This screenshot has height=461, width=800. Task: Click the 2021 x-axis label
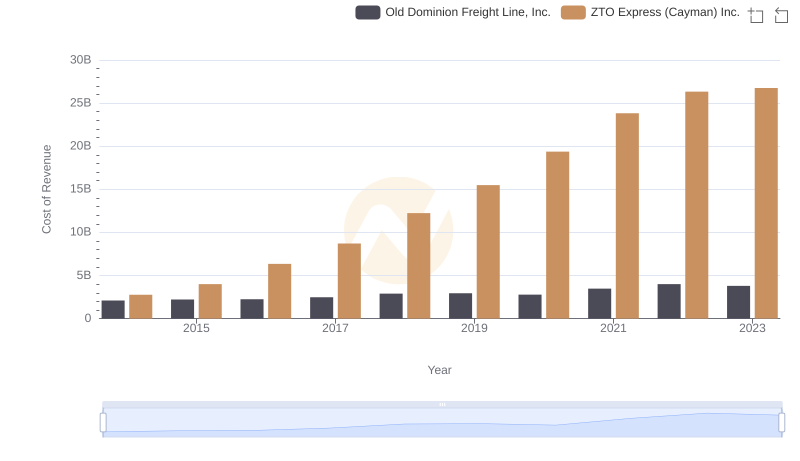(x=613, y=328)
